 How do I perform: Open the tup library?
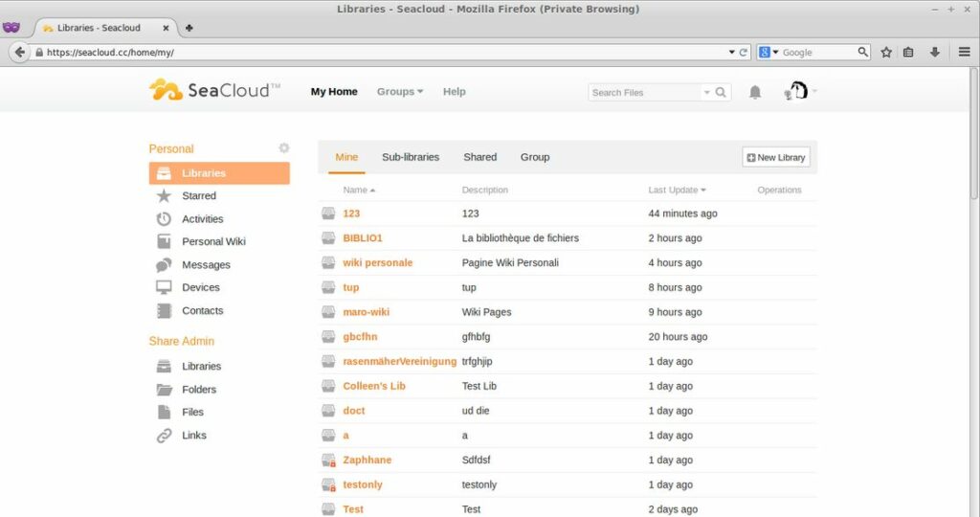pyautogui.click(x=350, y=287)
